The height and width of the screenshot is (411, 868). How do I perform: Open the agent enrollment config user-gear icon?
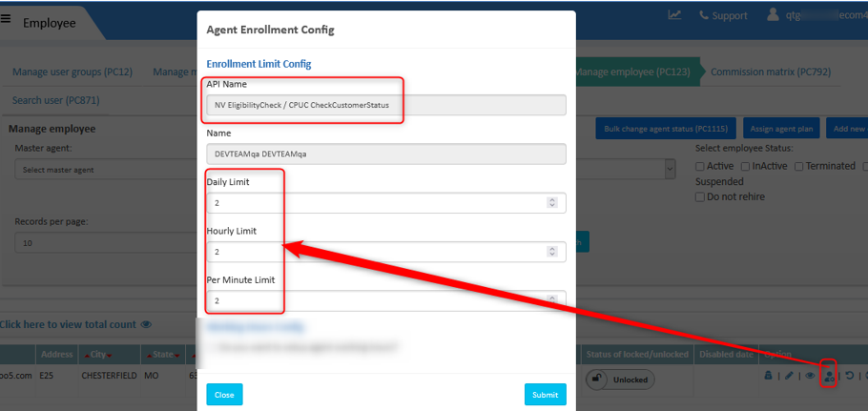coord(829,376)
